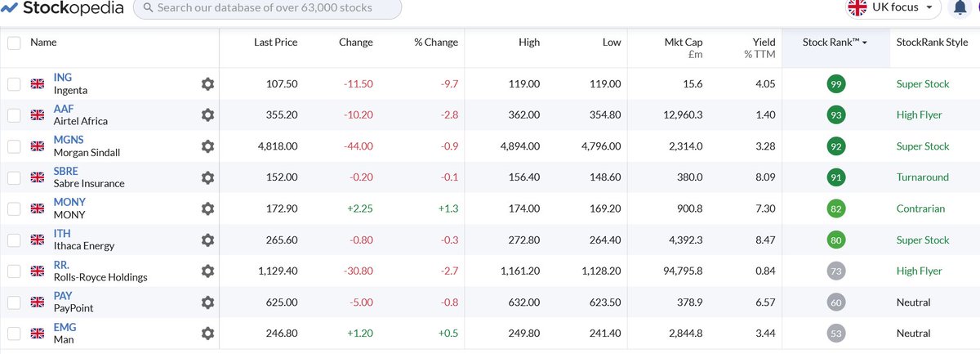This screenshot has width=980, height=354.
Task: Click StockRank 82 badge for MONY
Action: [835, 208]
